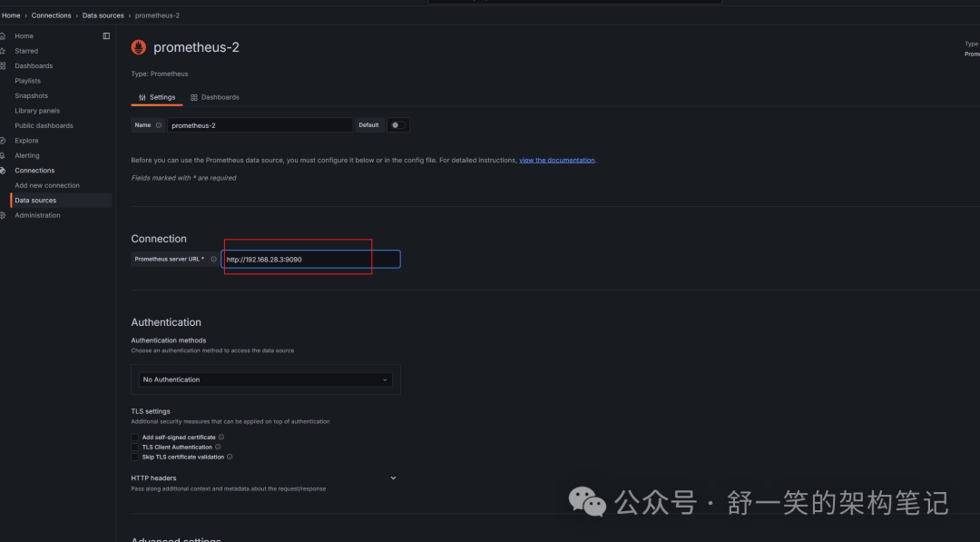This screenshot has width=980, height=542.
Task: Open Public dashboards in the sidebar
Action: [44, 125]
